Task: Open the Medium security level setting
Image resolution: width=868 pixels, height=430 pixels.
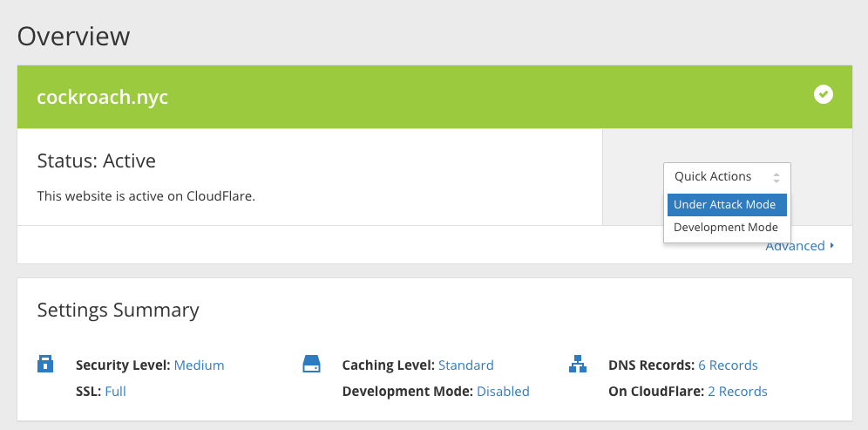Action: (200, 365)
